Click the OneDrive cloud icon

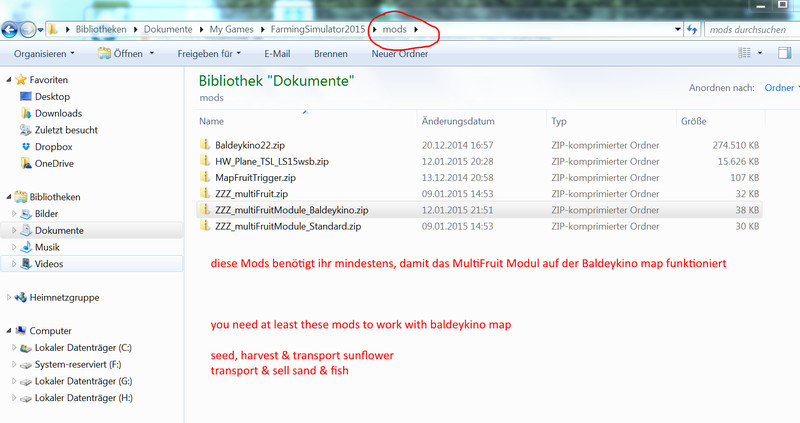point(25,164)
